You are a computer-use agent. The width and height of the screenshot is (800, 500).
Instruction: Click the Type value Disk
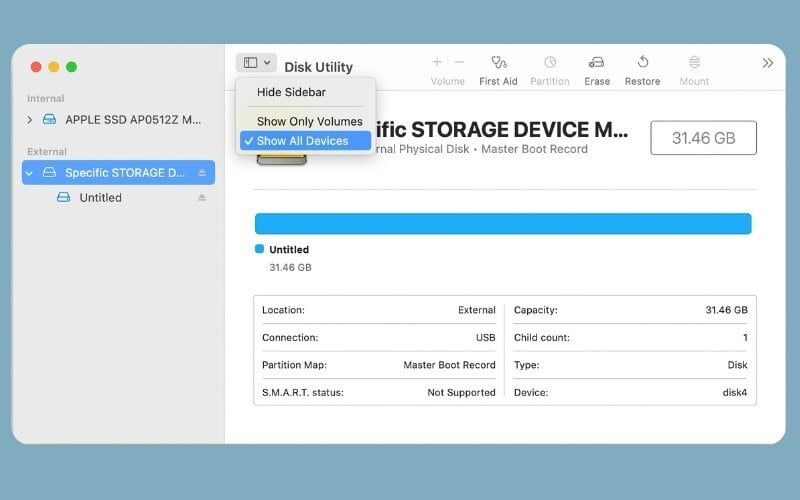tap(737, 365)
